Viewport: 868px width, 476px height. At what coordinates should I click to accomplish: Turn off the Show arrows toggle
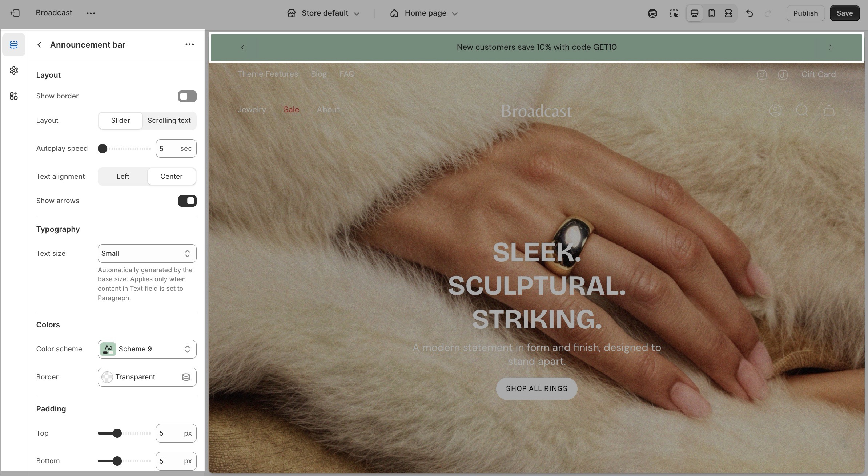(187, 201)
